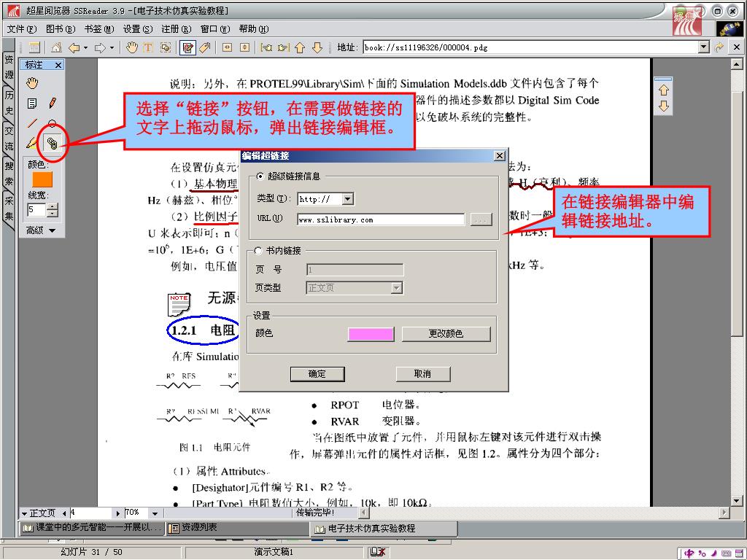Viewport: 747px width, 560px height.
Task: Toggle the annotation tools toolbar button
Action: coord(187,47)
